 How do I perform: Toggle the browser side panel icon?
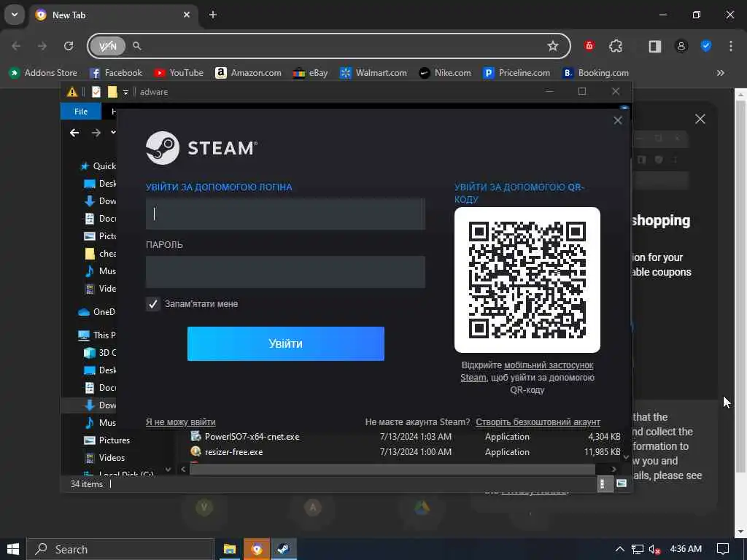(655, 46)
